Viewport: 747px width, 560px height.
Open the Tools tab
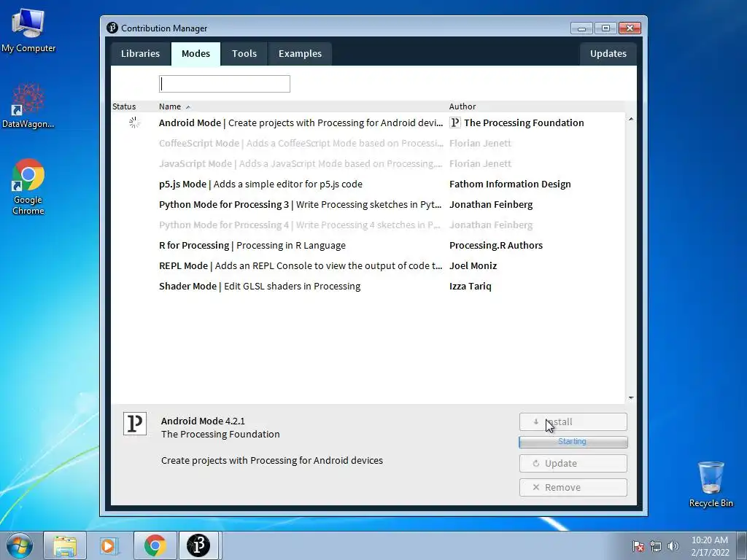point(244,54)
